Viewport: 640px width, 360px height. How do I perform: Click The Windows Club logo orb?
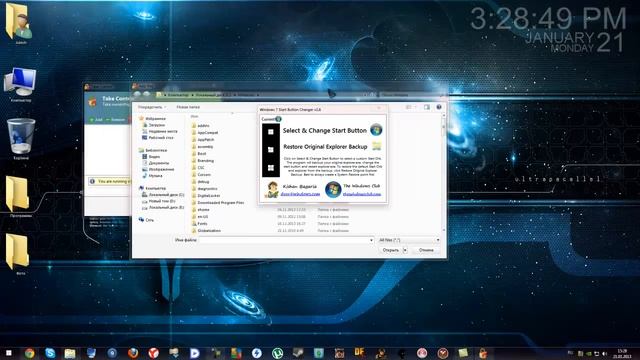tap(333, 189)
